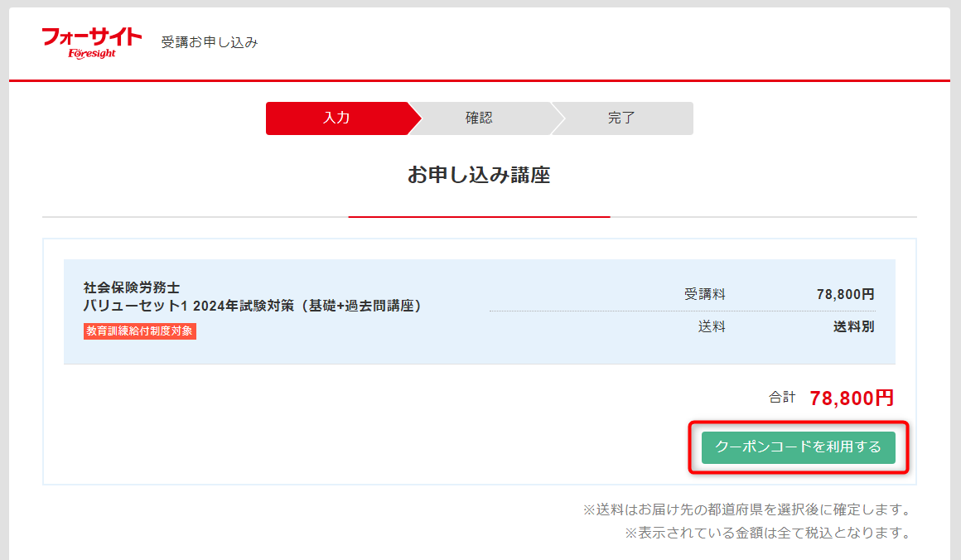Click the black 78,800円 tuition amount
961x560 pixels.
click(845, 294)
